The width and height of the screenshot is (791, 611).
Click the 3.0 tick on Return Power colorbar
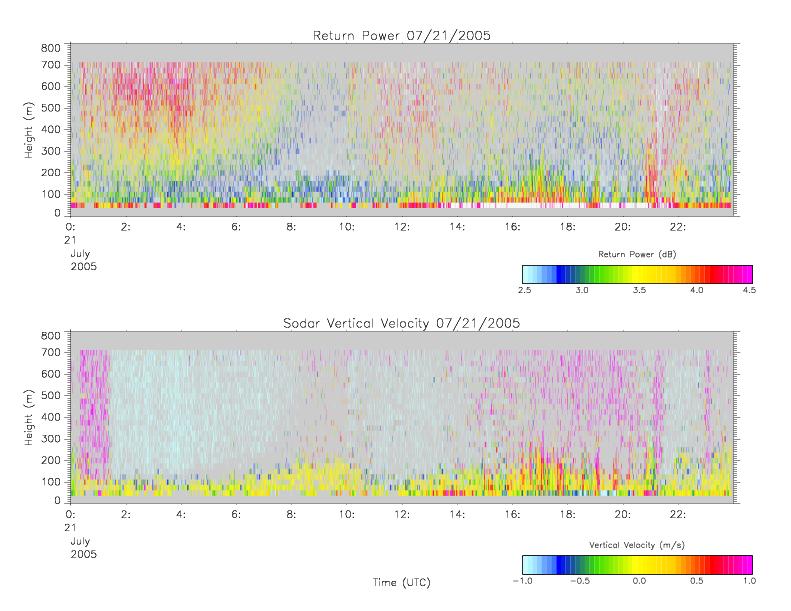[582, 290]
